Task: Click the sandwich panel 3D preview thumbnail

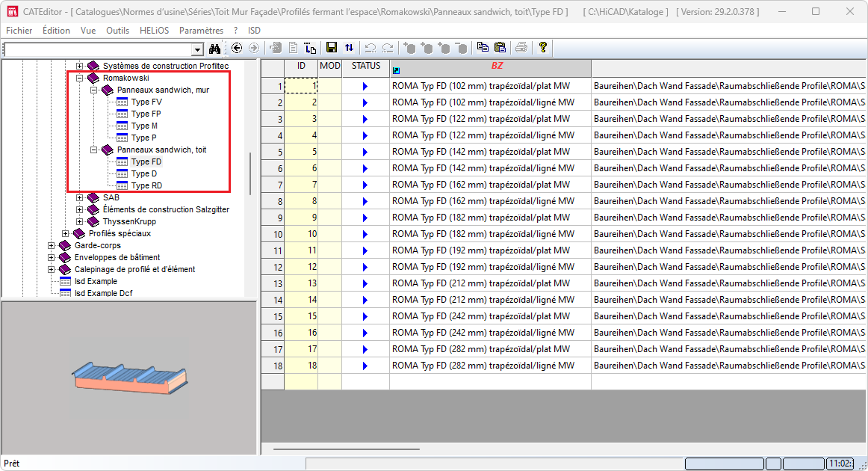Action: click(x=130, y=378)
